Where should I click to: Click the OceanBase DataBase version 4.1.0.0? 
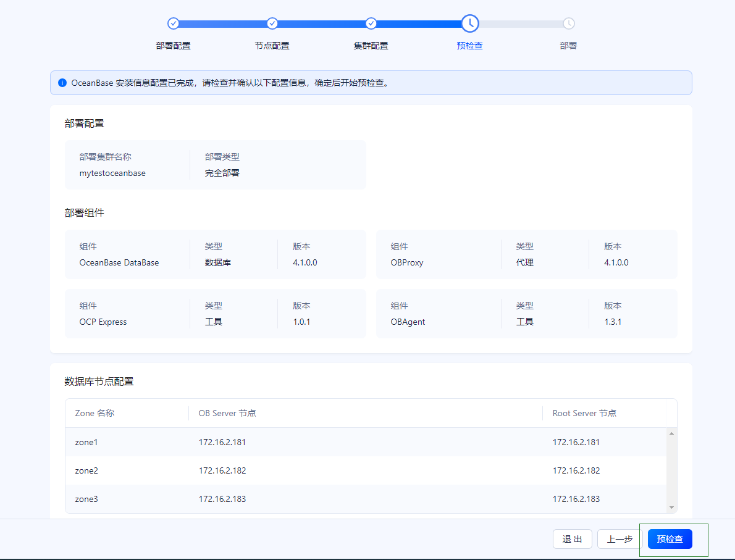pos(305,262)
